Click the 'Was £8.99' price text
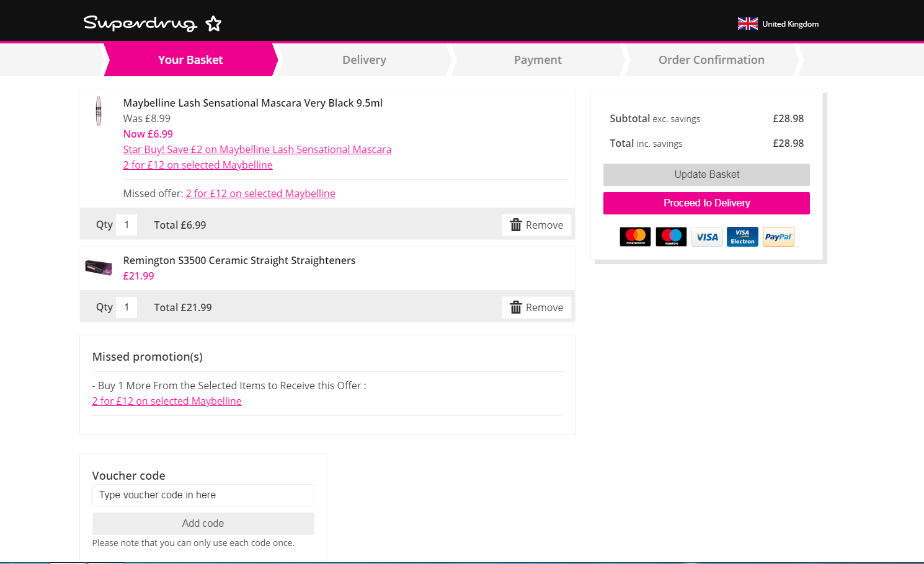Screen dimensions: 924x564 pyautogui.click(x=146, y=118)
